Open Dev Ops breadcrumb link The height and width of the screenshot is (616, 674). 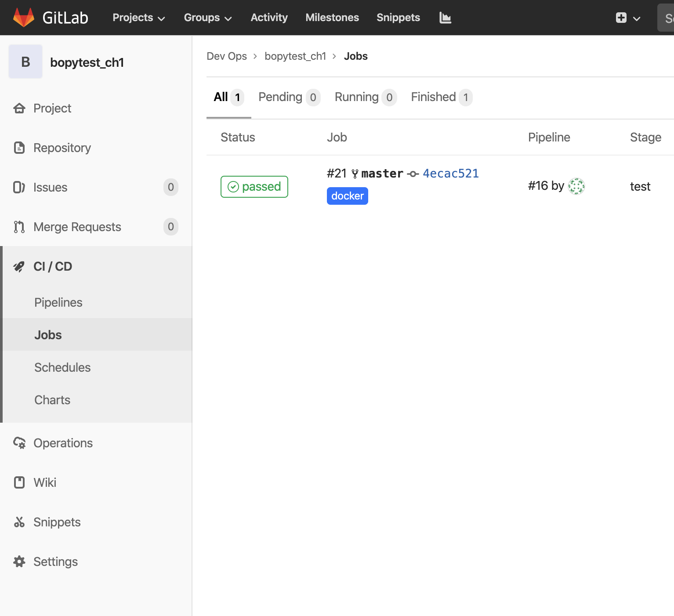coord(227,56)
